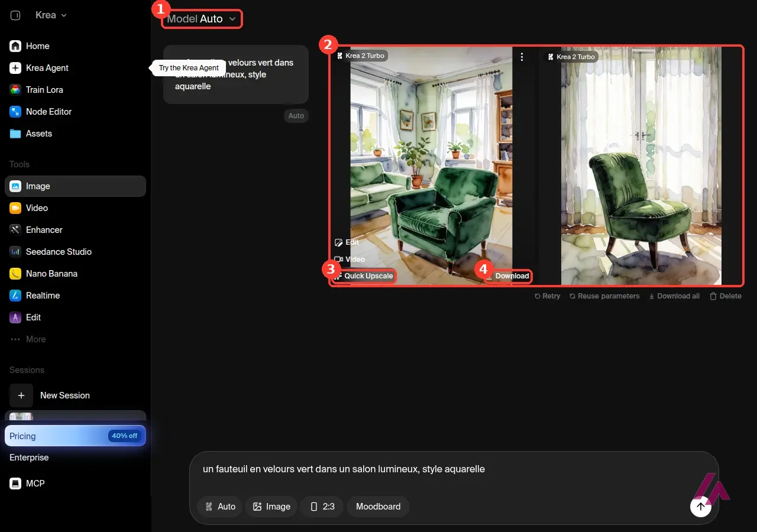Click Edit on the left generated image
Viewport: 757px width, 532px height.
click(347, 242)
